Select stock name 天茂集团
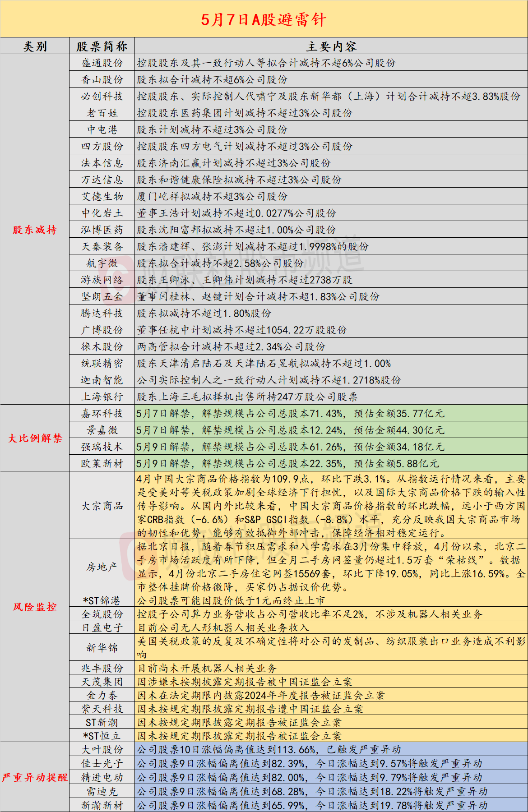This screenshot has width=528, height=812. (x=102, y=682)
